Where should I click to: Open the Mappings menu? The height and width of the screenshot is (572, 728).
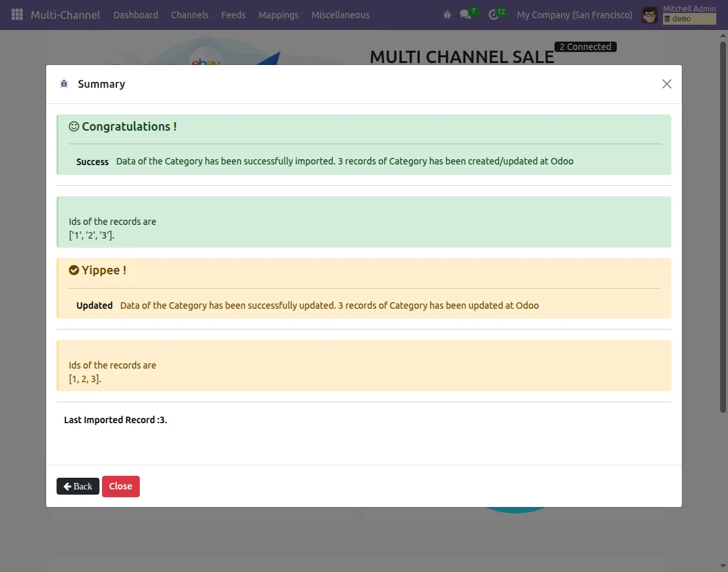point(279,15)
